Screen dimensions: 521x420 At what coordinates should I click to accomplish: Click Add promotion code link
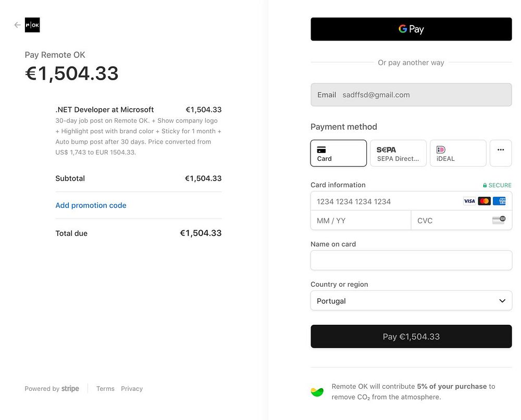[91, 206]
